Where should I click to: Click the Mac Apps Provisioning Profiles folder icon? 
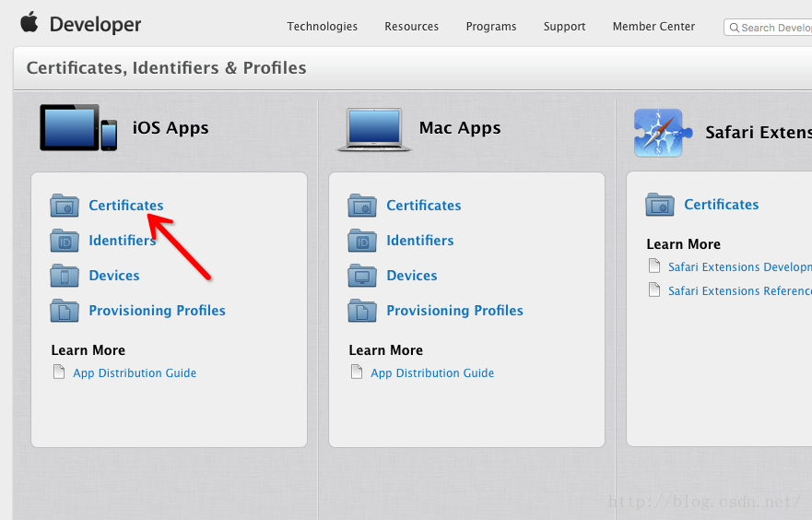click(362, 311)
